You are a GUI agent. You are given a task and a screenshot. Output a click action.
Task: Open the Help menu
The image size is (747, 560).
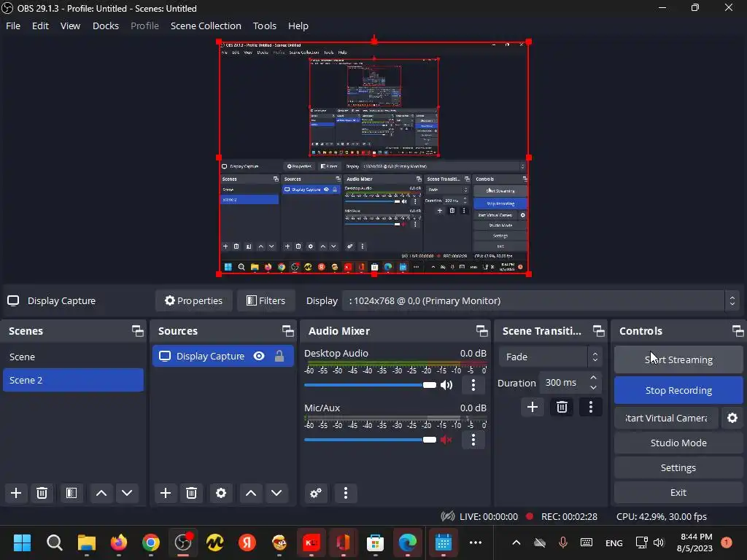click(298, 26)
